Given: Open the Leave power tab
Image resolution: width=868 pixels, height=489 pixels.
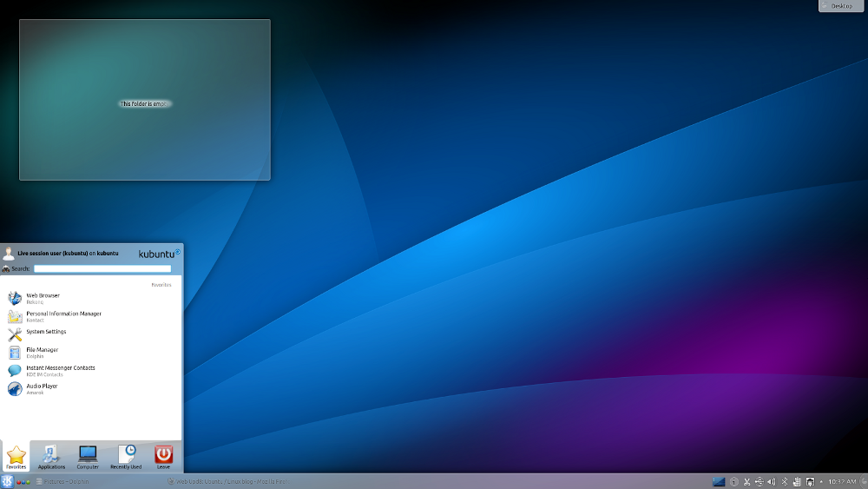Looking at the screenshot, I should (163, 457).
